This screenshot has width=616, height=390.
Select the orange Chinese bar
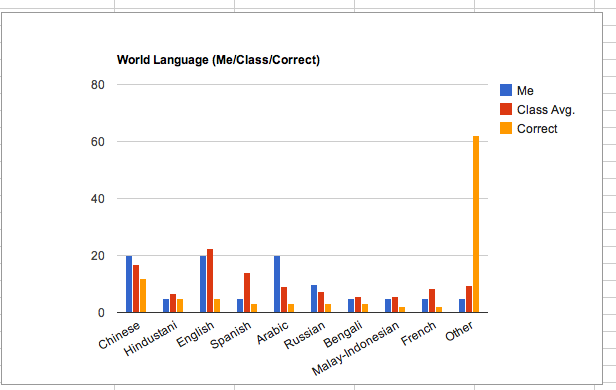click(x=143, y=296)
